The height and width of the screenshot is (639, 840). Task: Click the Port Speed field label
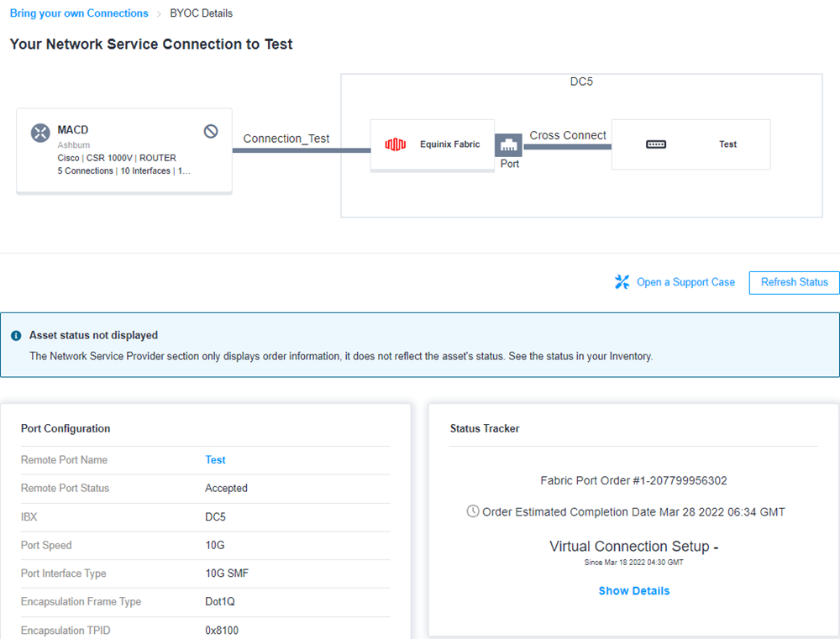coord(46,545)
